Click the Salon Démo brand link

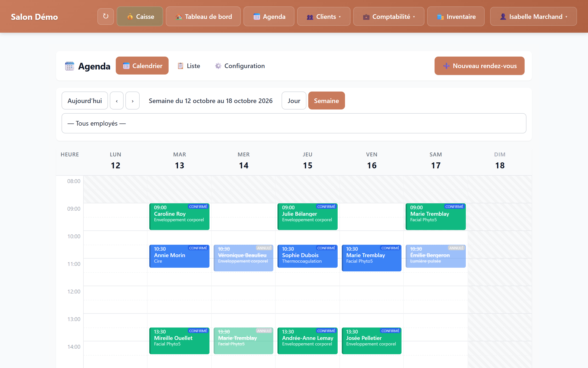[x=34, y=17]
